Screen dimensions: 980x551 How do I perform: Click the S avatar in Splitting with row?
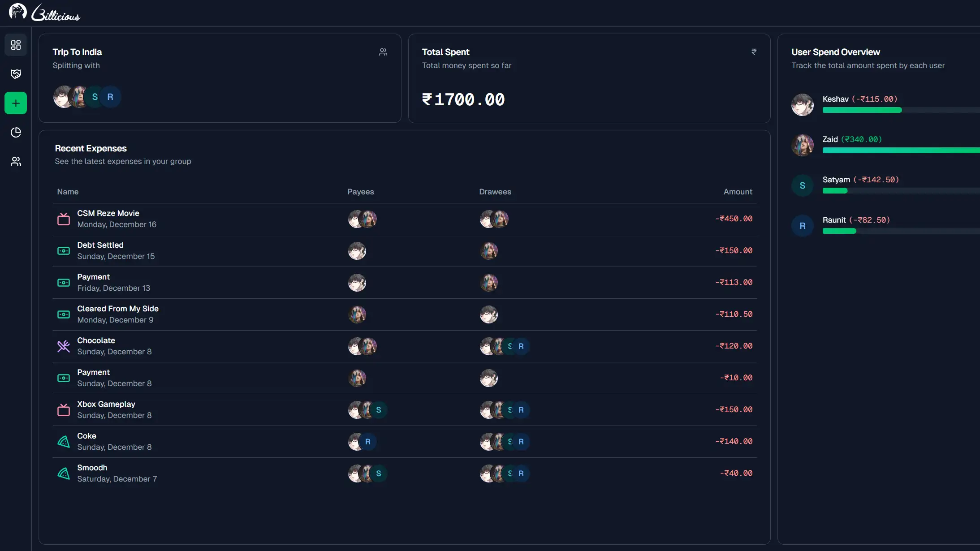pyautogui.click(x=95, y=96)
